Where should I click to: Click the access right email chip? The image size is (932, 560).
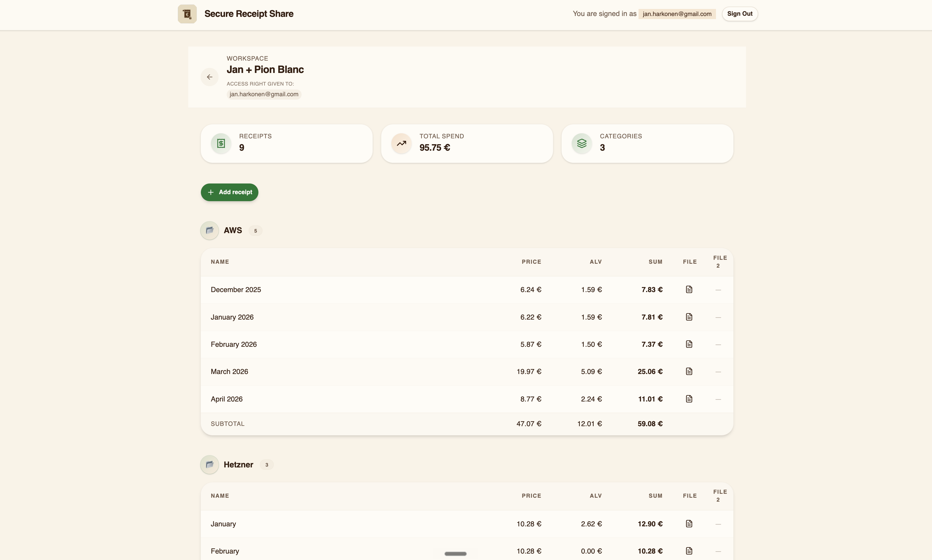264,94
